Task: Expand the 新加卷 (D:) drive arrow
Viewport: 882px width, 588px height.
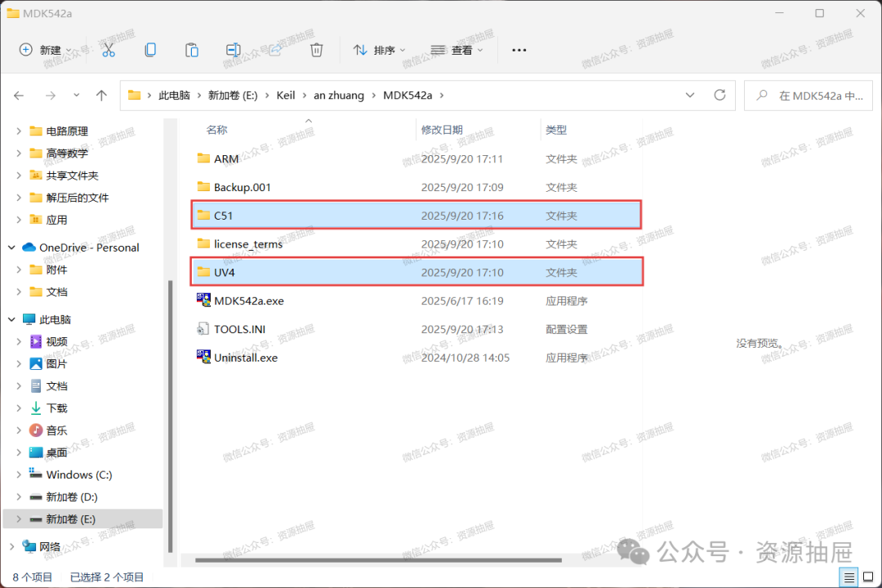Action: [19, 497]
